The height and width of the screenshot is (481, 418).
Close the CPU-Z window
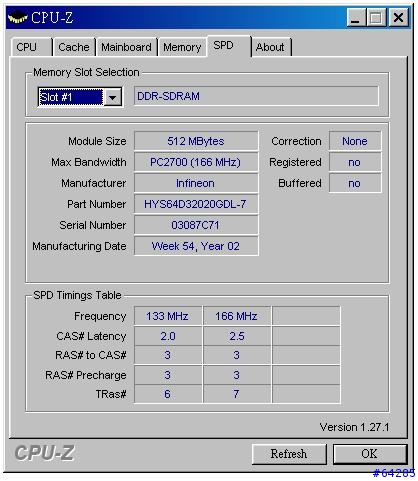point(399,17)
